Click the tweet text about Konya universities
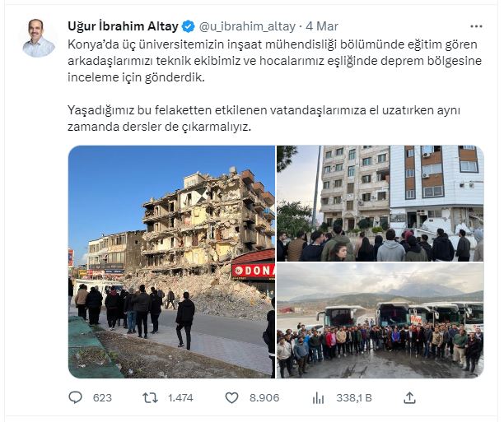 274,61
